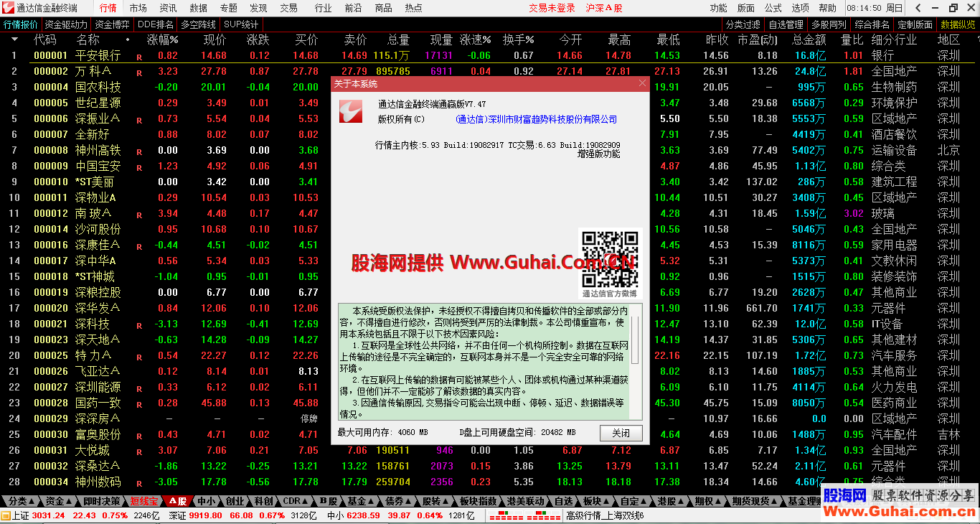This screenshot has height=524, width=980.
Task: Click the R marker beside 特 力A
Action: point(139,357)
